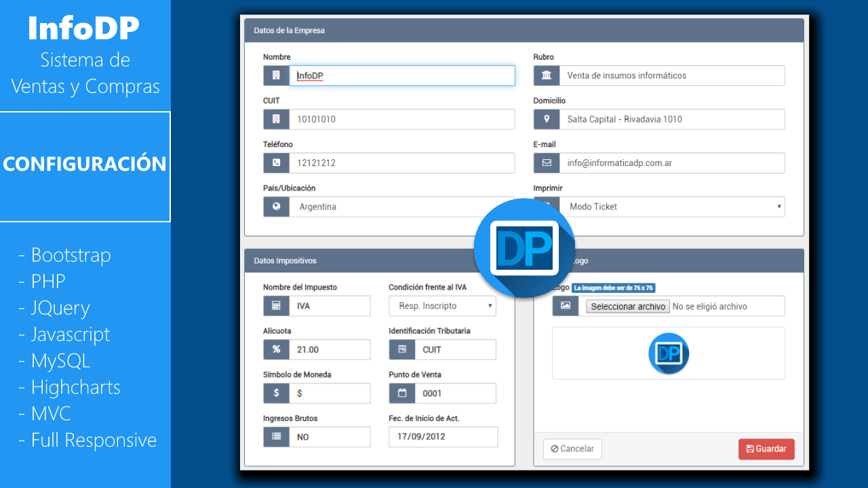
Task: Click the Seleccionar archivo button
Action: pos(628,306)
